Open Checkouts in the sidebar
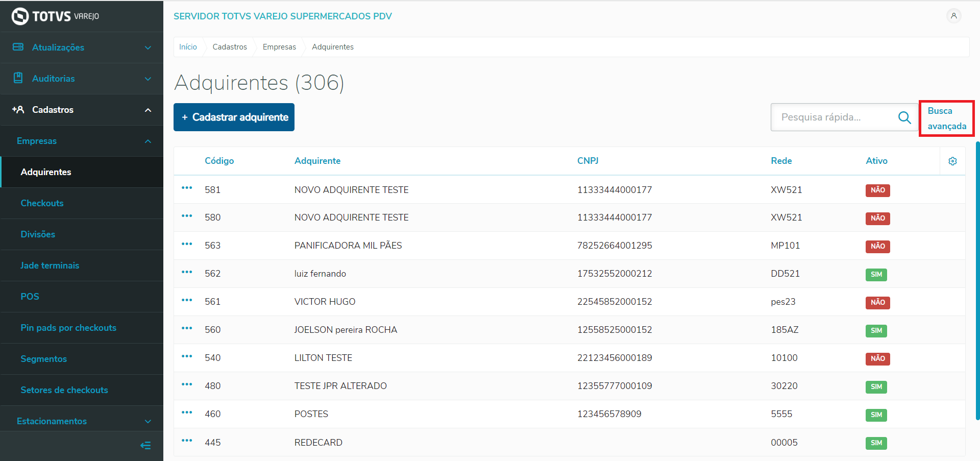 click(82, 203)
